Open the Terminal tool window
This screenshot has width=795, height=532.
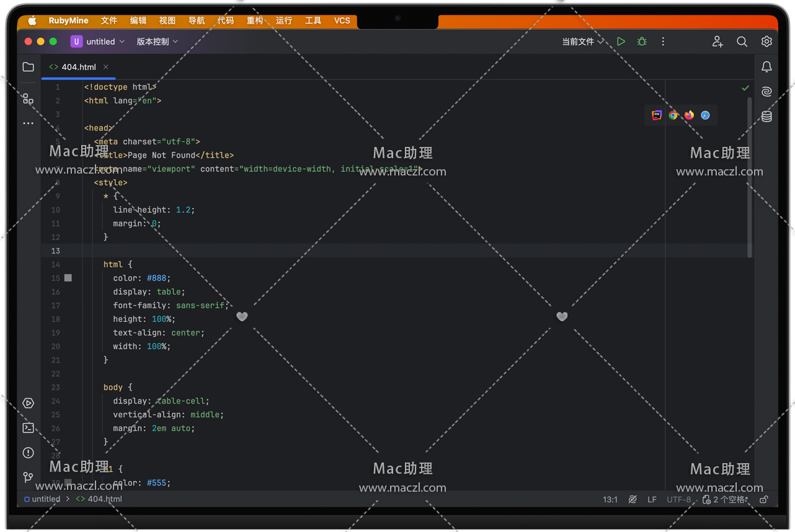click(29, 428)
